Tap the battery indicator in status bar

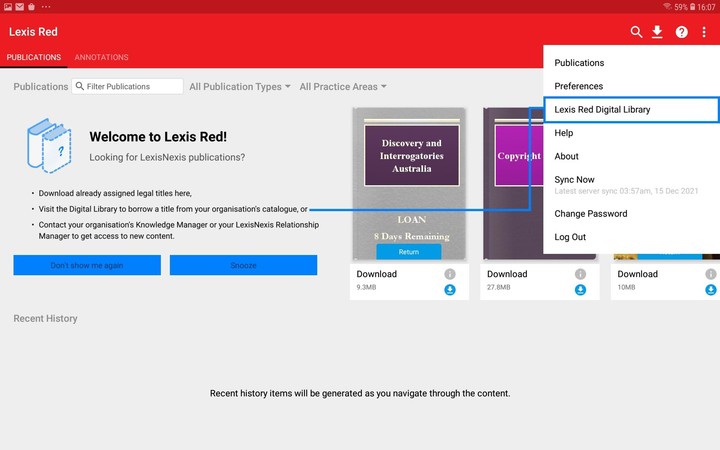click(x=692, y=7)
